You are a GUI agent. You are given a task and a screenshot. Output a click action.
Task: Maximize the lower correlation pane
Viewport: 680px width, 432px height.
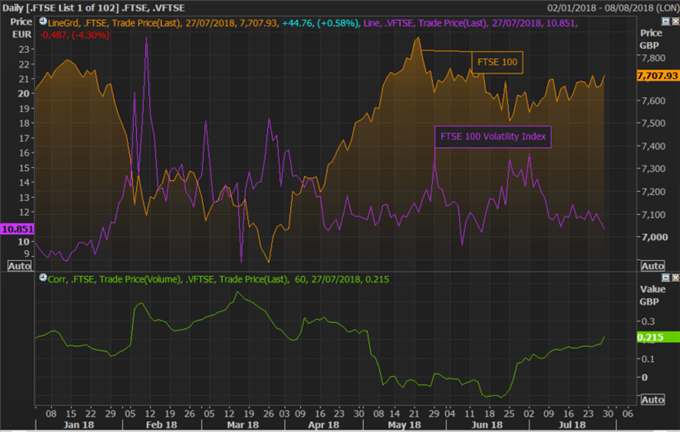[666, 278]
